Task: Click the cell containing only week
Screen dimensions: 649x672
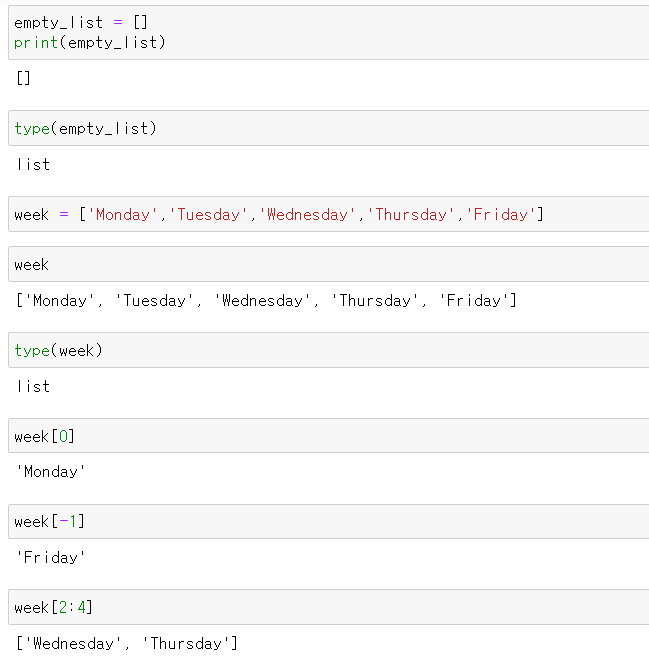Action: [x=328, y=264]
